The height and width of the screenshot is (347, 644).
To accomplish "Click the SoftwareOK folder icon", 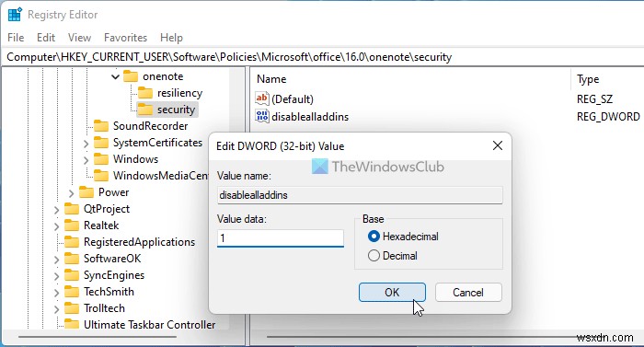I will [x=72, y=259].
